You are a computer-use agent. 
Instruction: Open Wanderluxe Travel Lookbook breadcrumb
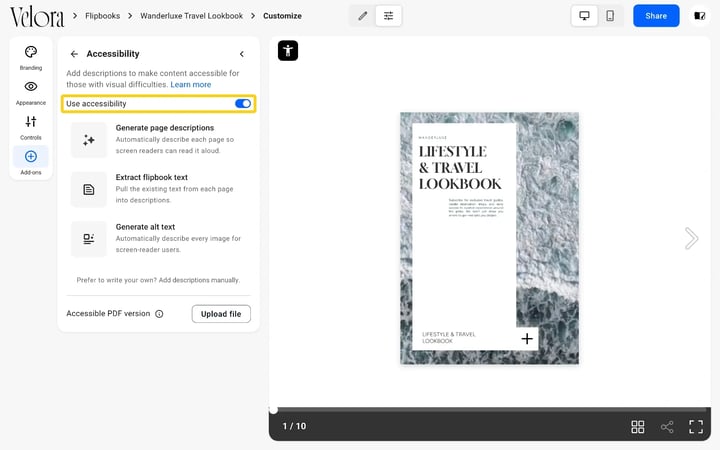click(191, 16)
